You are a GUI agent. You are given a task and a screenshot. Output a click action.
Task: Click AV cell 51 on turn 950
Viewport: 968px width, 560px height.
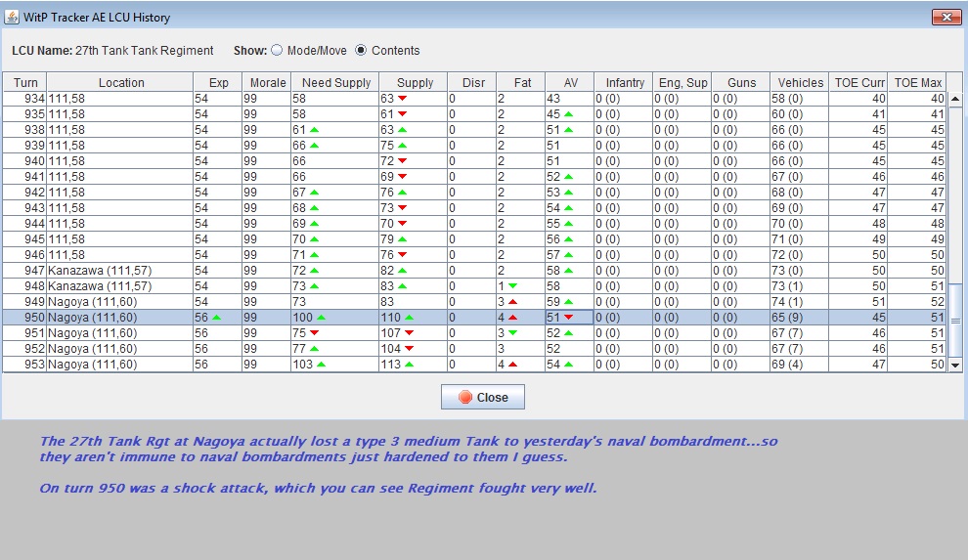pos(570,317)
